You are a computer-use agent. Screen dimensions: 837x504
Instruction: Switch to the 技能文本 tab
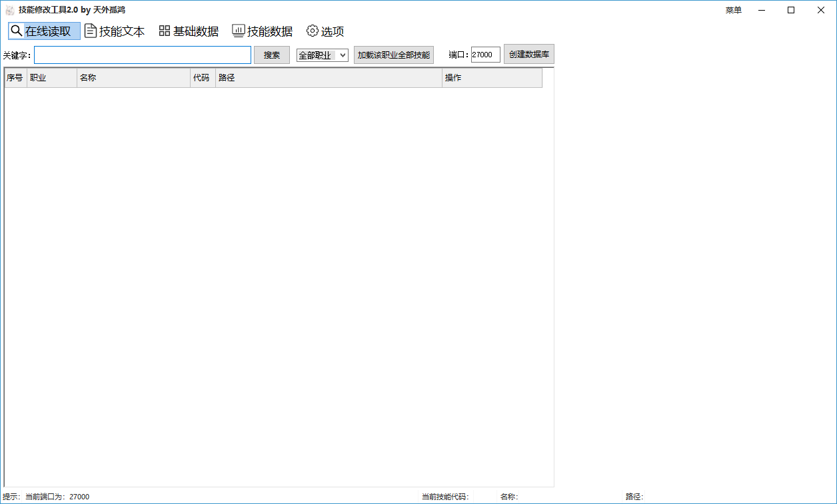(x=115, y=31)
